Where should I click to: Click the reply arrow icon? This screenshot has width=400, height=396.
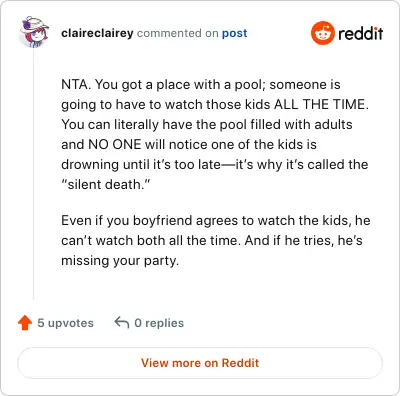tap(122, 323)
